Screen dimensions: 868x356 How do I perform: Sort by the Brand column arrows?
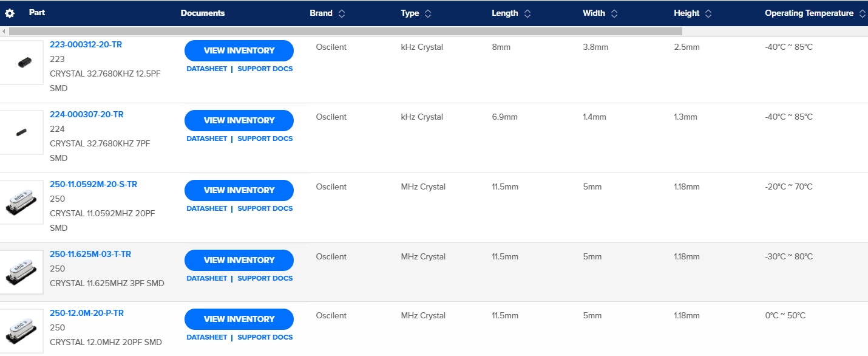342,13
